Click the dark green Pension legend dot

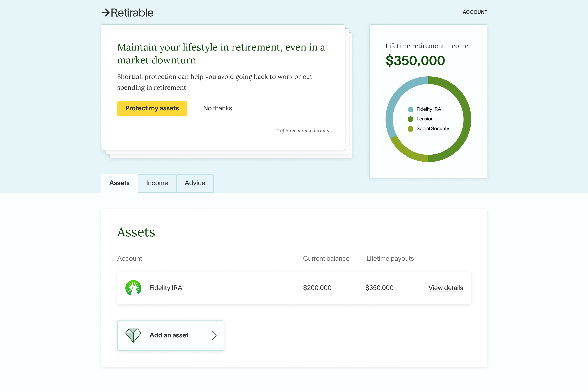[x=411, y=119]
